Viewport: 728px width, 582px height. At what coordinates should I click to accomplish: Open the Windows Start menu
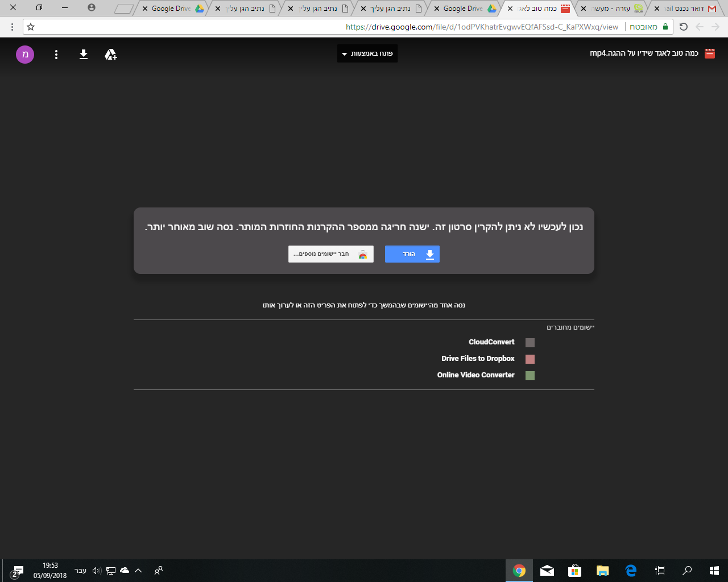714,571
